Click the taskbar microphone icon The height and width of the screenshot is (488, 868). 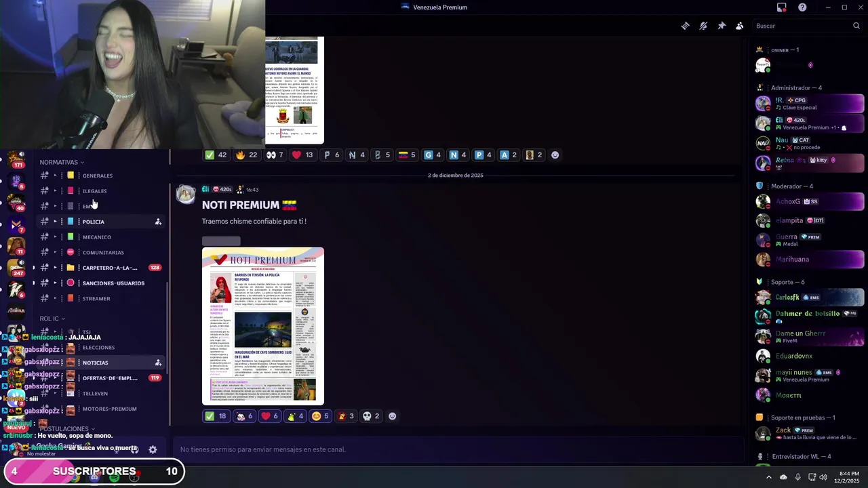tap(797, 477)
